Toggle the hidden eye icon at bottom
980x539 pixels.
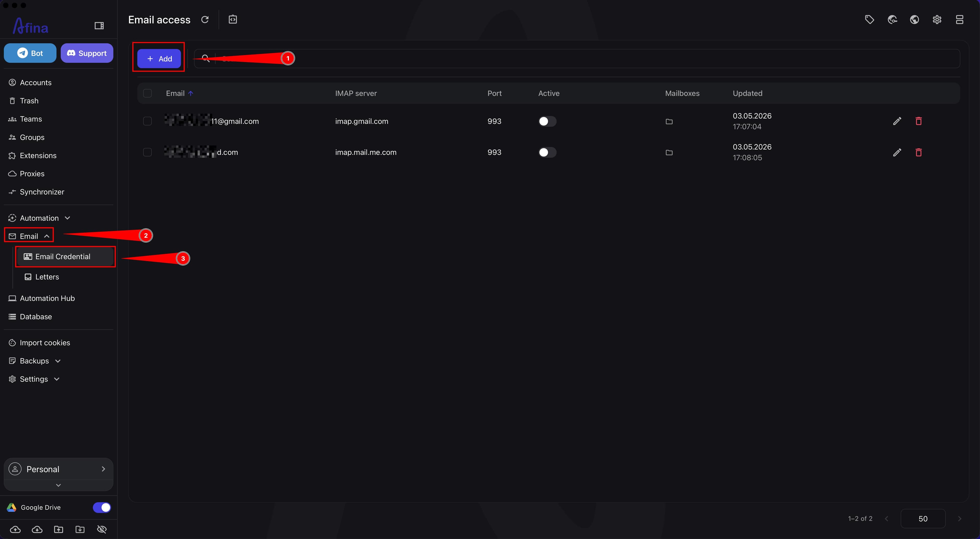102,529
